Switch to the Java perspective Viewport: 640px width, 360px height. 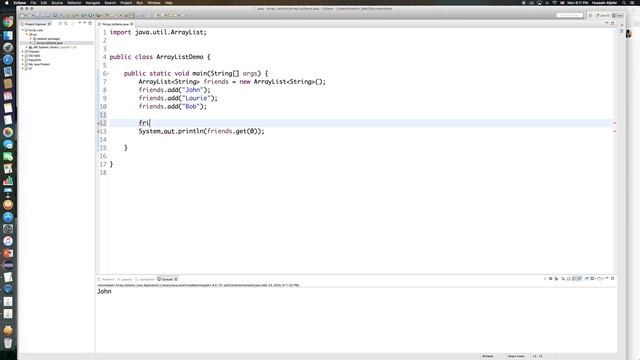click(x=618, y=15)
